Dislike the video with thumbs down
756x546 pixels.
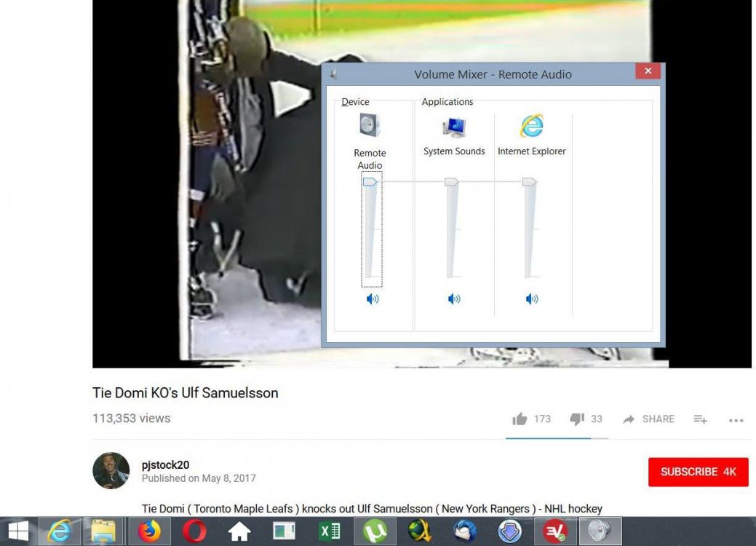coord(577,419)
